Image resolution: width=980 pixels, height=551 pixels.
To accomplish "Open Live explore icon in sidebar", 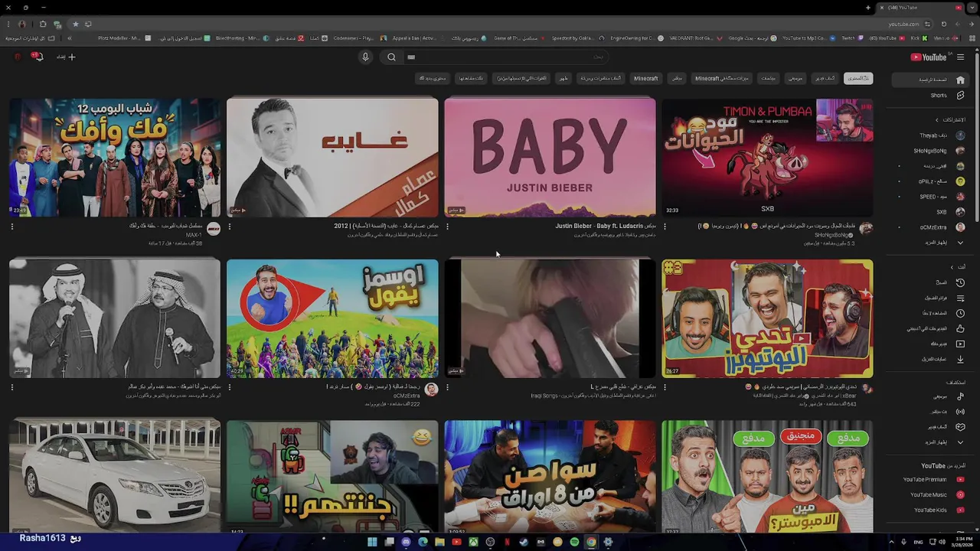I will pos(960,412).
